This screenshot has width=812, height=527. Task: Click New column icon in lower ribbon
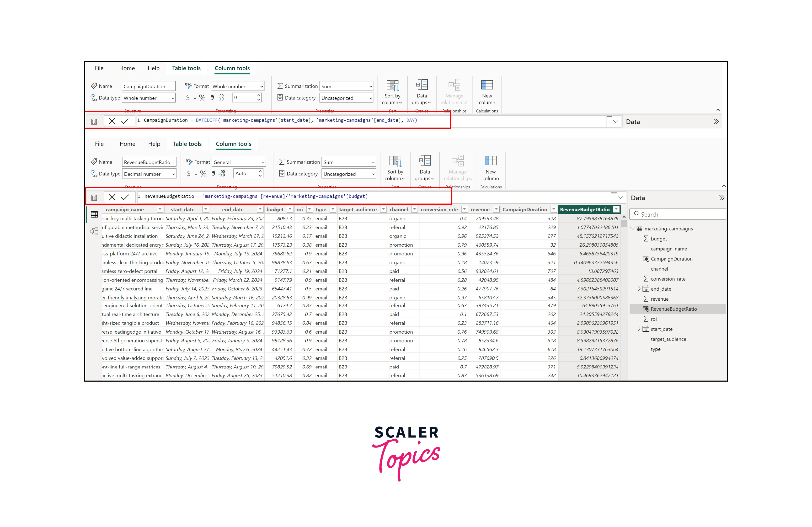pos(490,160)
